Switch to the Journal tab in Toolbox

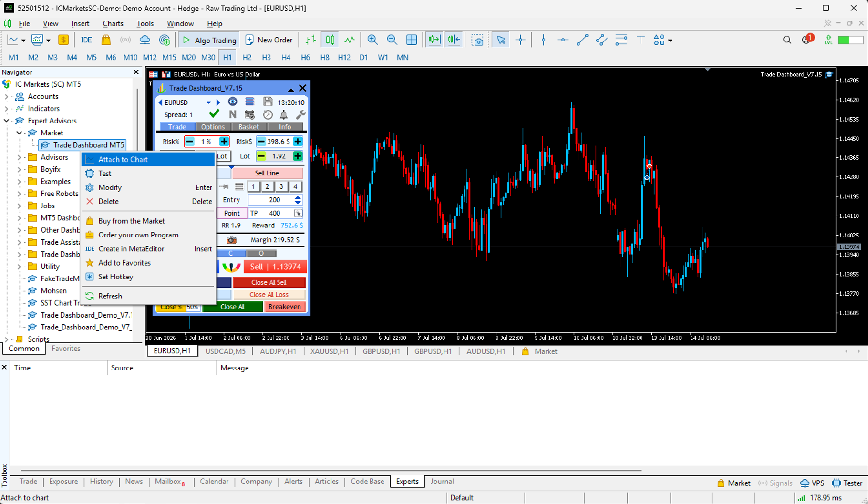click(442, 482)
